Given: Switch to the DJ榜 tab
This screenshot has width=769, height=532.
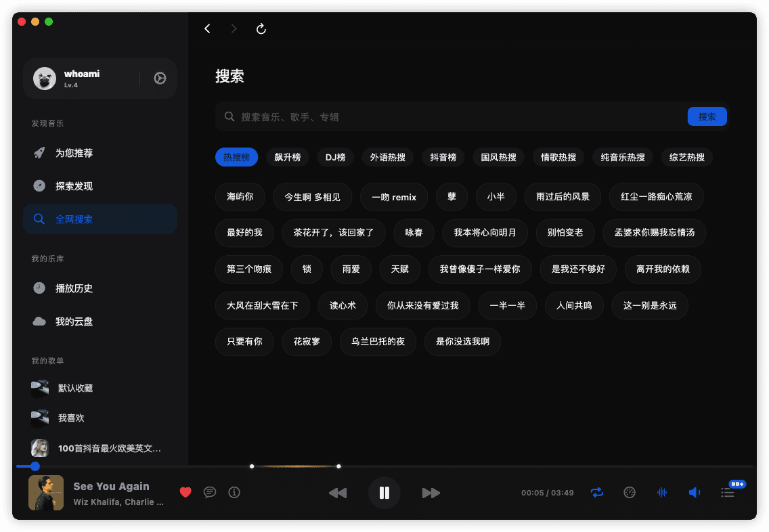Looking at the screenshot, I should [336, 157].
